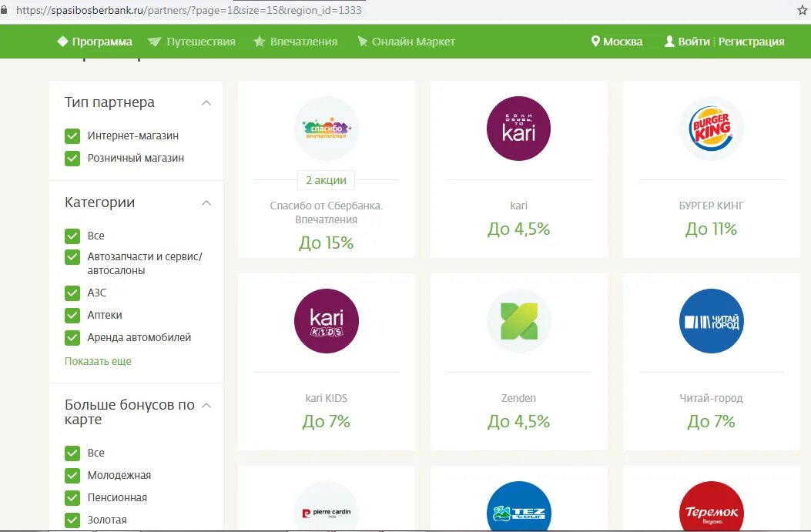Collapse the Тип партнера section
This screenshot has height=532, width=811.
(206, 103)
